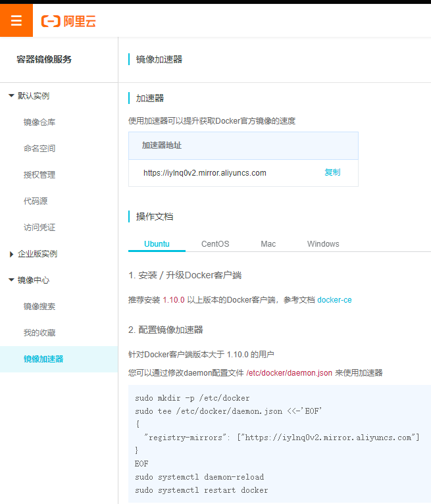The width and height of the screenshot is (431, 504).
Task: Select 镜像加速器 in the sidebar
Action: point(59,359)
